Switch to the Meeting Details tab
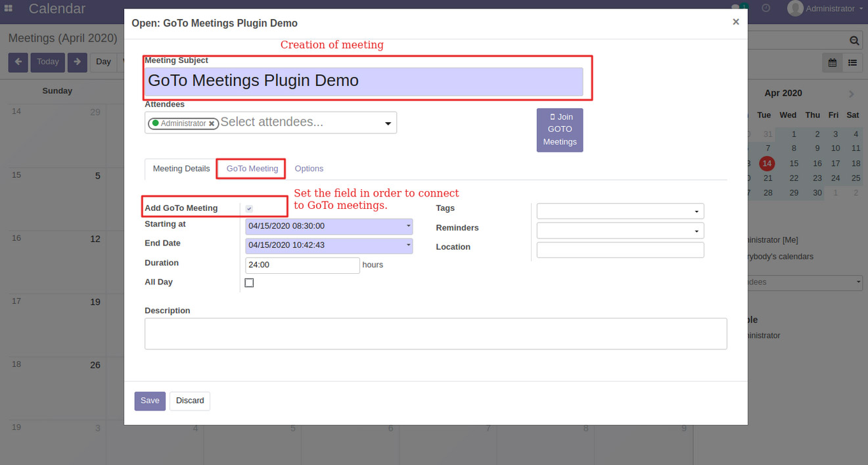Image resolution: width=868 pixels, height=465 pixels. click(181, 169)
